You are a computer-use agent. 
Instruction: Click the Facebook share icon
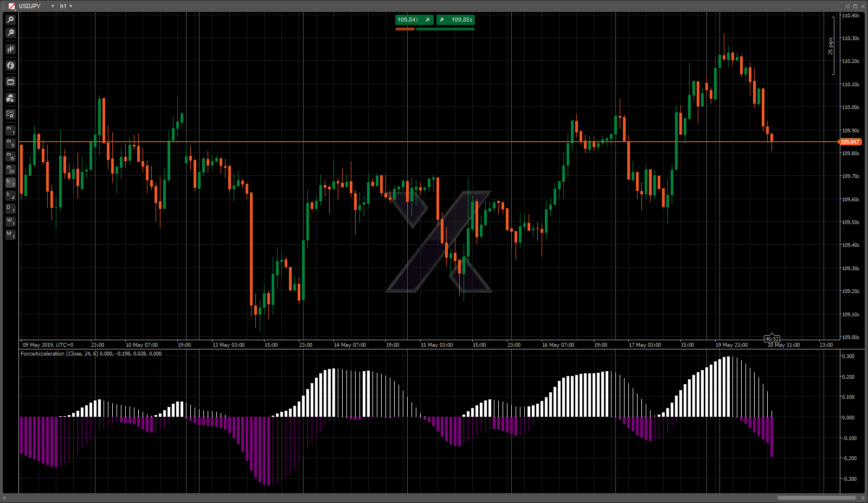pyautogui.click(x=10, y=66)
